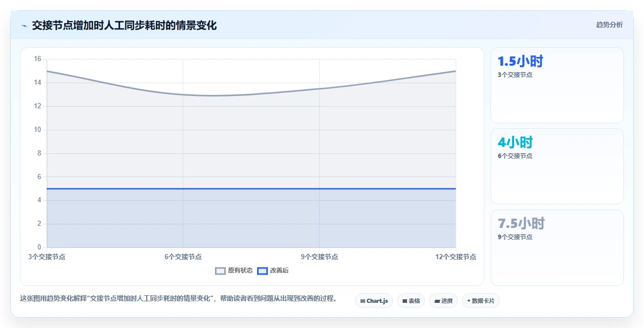Click the 3个交接节点 x-axis label
Screen dimensions: 644x328
pyautogui.click(x=47, y=257)
